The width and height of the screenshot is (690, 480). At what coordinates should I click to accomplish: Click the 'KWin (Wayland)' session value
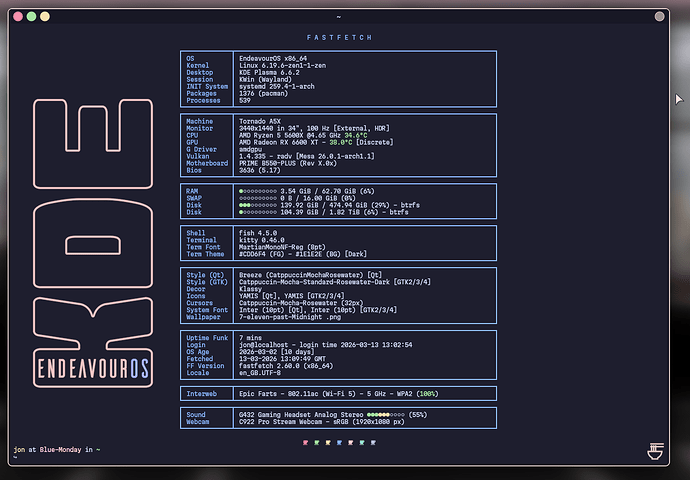click(265, 80)
